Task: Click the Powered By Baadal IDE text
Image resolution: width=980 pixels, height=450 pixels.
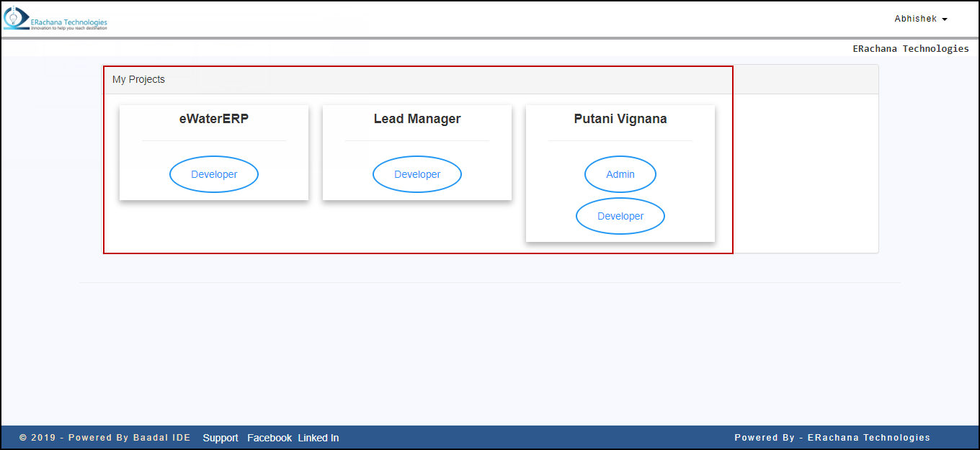Action: point(105,438)
